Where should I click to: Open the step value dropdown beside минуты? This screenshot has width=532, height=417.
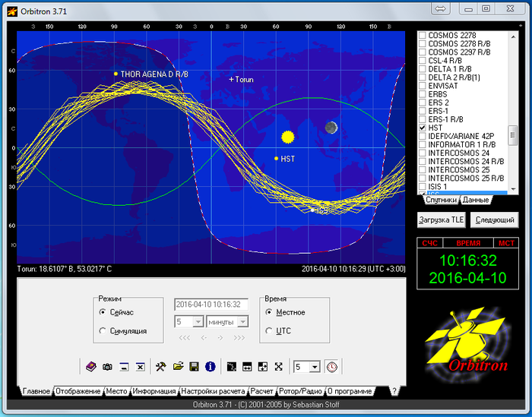point(198,322)
